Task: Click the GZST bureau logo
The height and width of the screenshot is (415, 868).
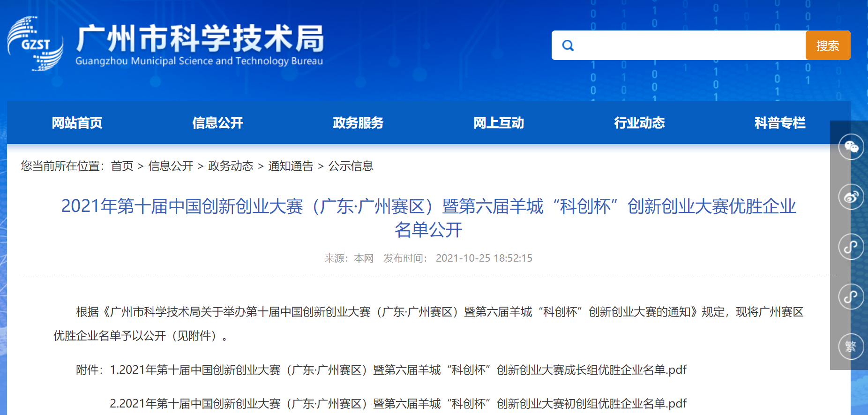Action: [x=36, y=44]
